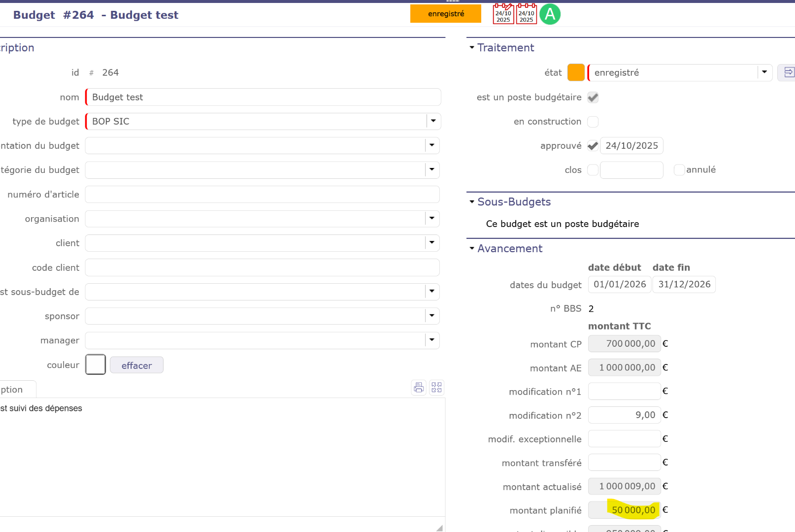Screen dimensions: 795x532
Task: Click the orange 'enregistré' status button
Action: [445, 14]
